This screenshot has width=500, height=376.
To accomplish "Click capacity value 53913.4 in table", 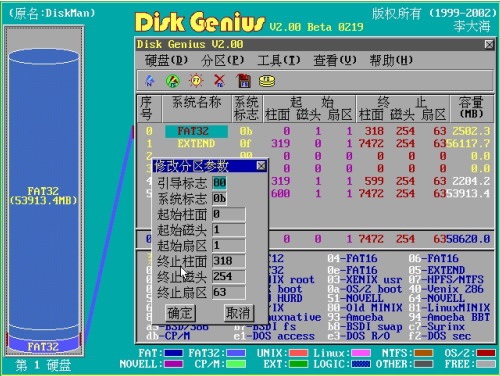I will pos(468,194).
